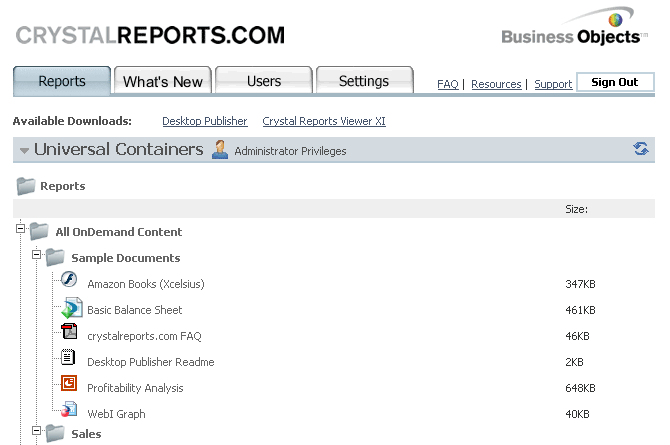The width and height of the screenshot is (670, 445).
Task: Open the What's New tab
Action: 163,81
